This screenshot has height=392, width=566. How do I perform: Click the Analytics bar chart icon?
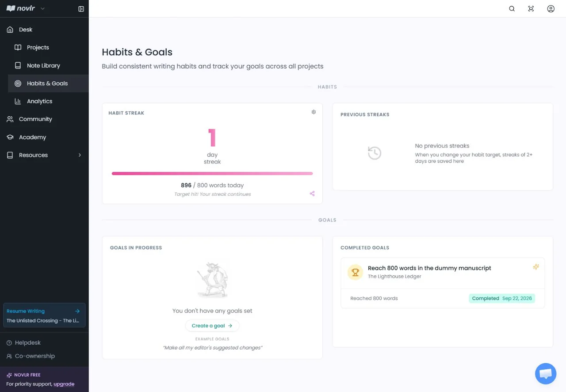click(18, 101)
